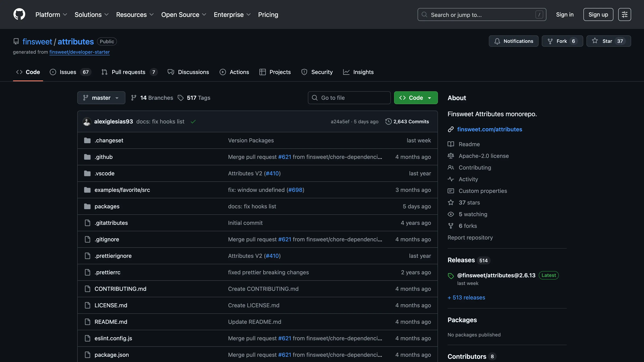This screenshot has height=362, width=644.
Task: Go to the Discussions tab
Action: point(188,72)
